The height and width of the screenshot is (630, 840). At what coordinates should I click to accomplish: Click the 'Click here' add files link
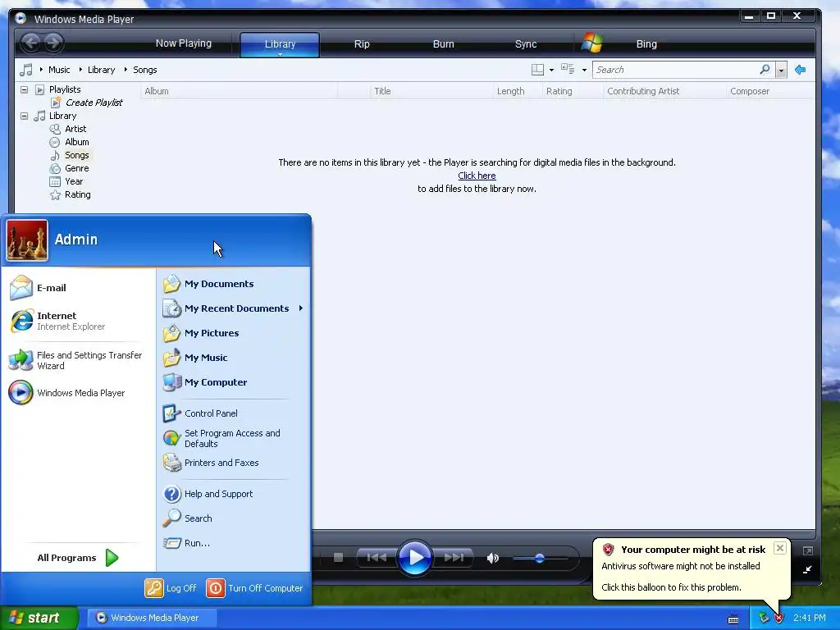(477, 176)
